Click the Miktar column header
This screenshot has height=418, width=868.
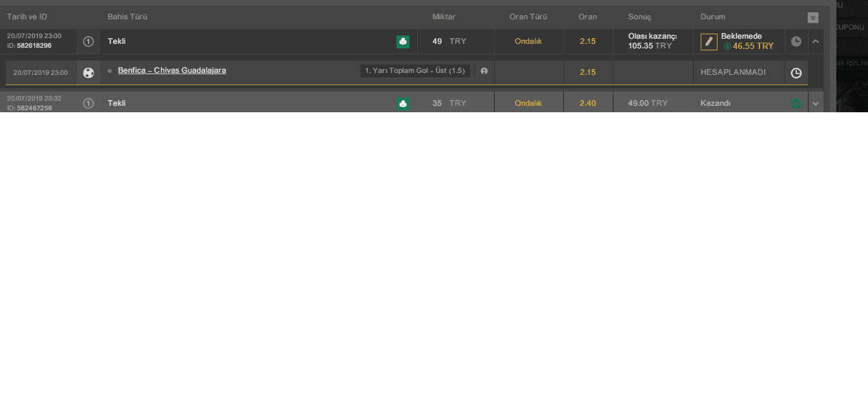click(444, 17)
